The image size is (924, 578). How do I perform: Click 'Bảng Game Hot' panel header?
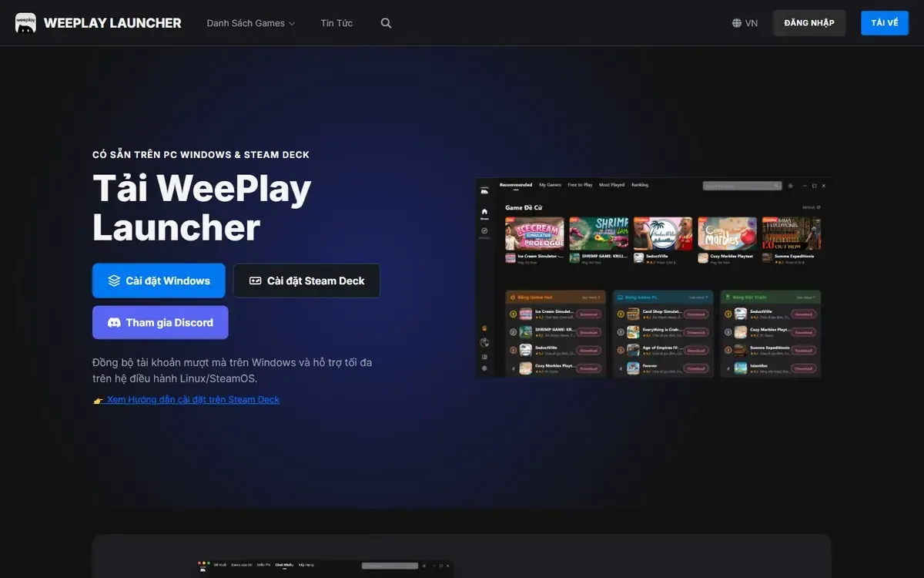pos(555,297)
